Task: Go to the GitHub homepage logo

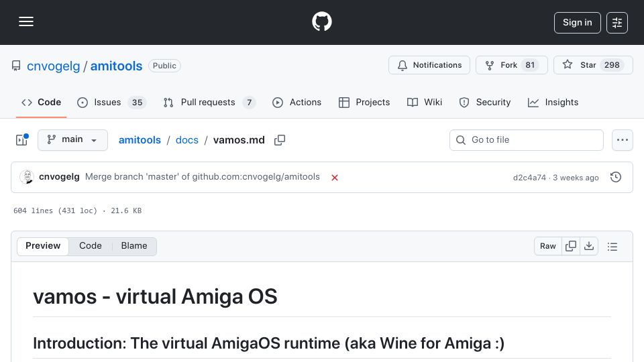Action: pos(321,21)
